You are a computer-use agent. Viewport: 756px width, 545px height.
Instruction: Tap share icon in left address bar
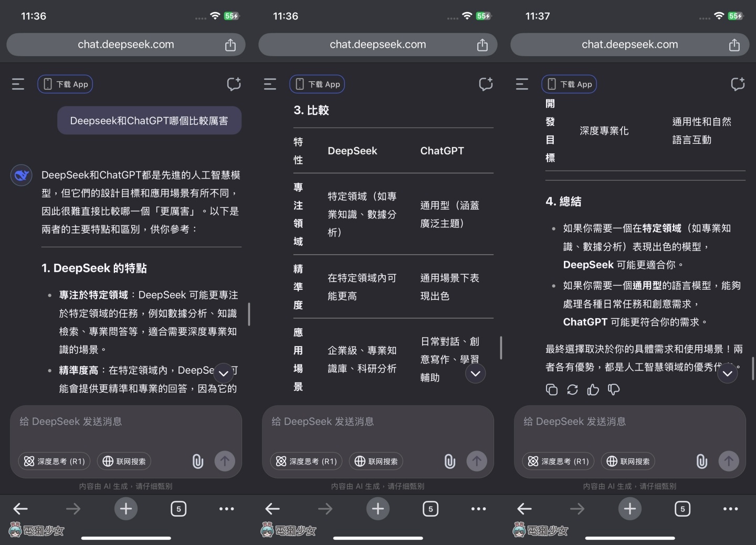tap(230, 45)
